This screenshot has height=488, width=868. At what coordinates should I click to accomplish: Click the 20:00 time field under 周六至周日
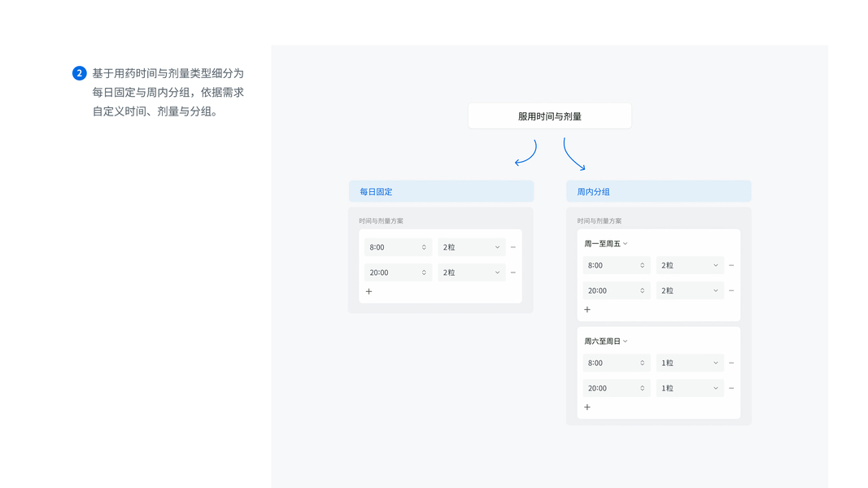(617, 389)
